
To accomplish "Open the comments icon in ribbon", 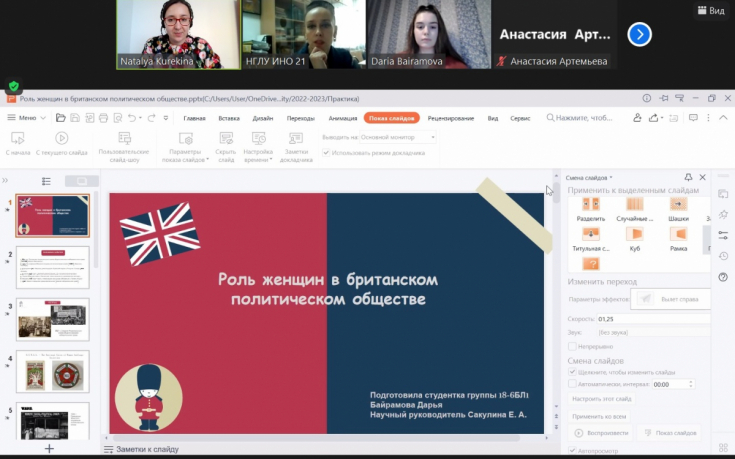I will pos(693,118).
